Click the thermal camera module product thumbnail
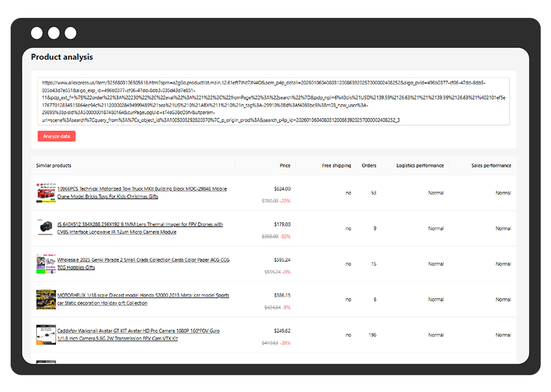551x392 pixels. tap(46, 228)
